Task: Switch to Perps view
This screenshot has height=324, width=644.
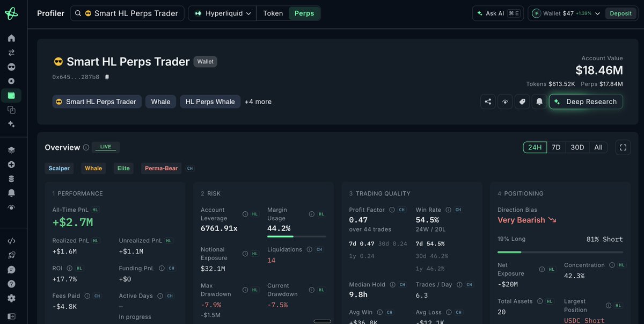Action: 304,13
